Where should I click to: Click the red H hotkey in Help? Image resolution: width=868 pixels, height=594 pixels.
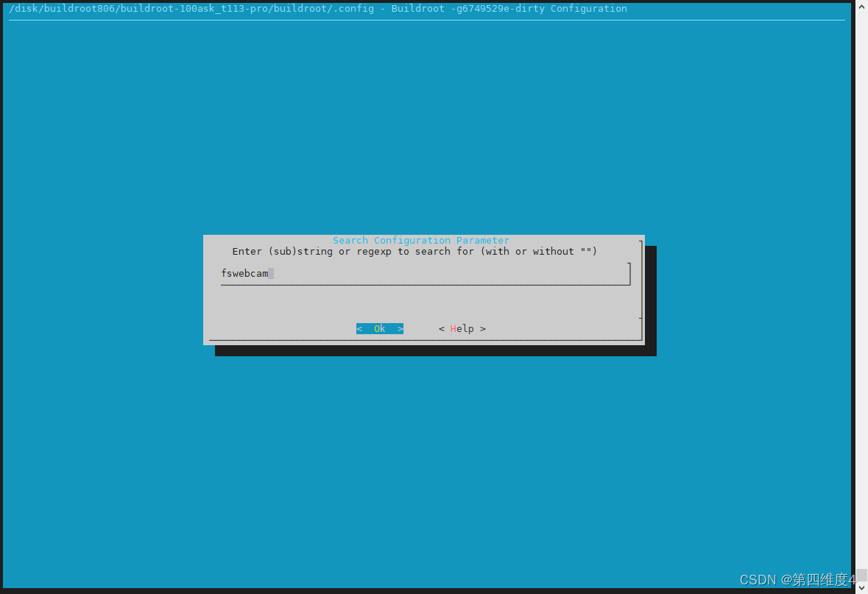click(452, 328)
